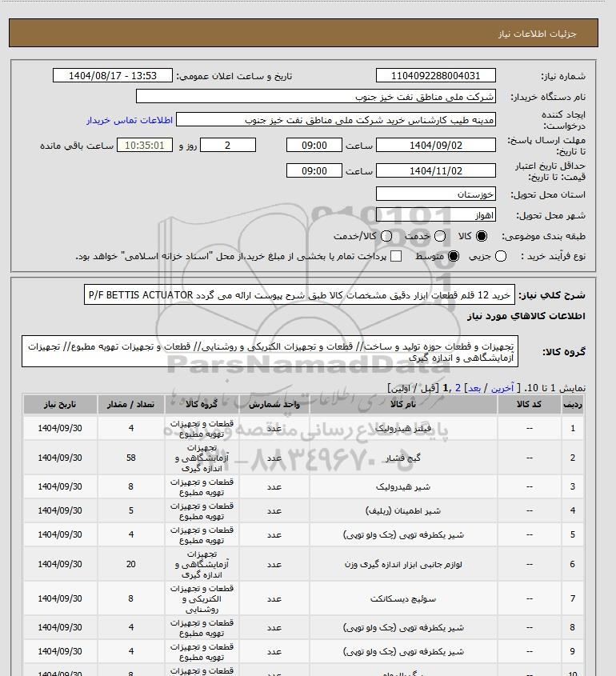Click the شیر یکطرفه توپی name in row 5
The image size is (616, 676).
(403, 535)
